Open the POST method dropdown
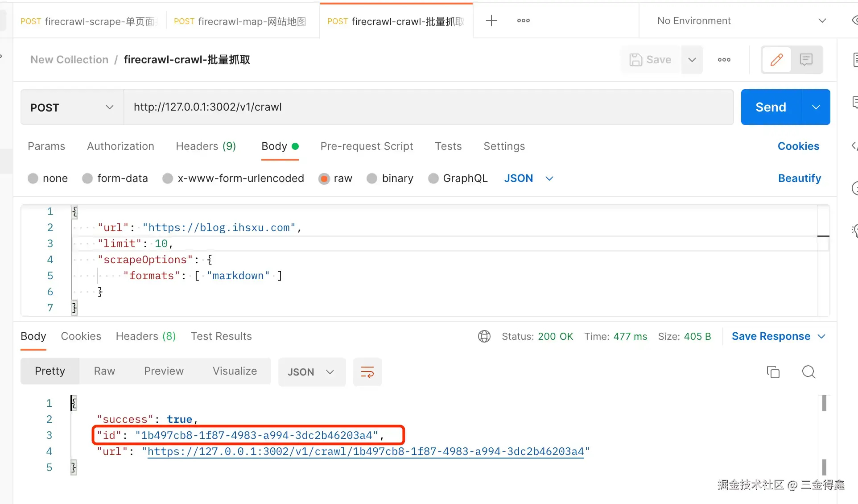 click(x=72, y=107)
